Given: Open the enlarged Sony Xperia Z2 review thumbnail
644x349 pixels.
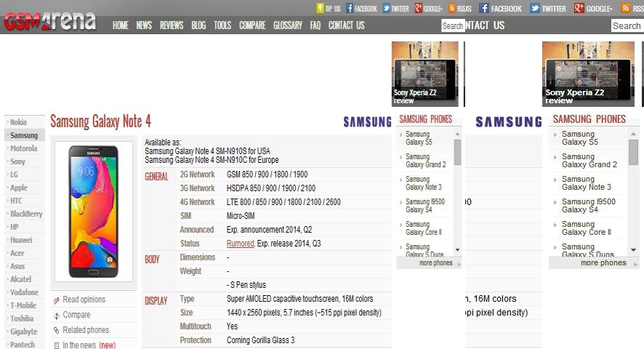Looking at the screenshot, I should click(588, 74).
